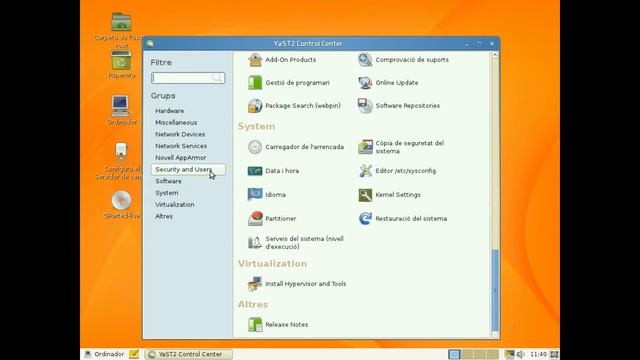Screen dimensions: 640x360
Task: Click the Kernel Settings label
Action: pos(398,195)
